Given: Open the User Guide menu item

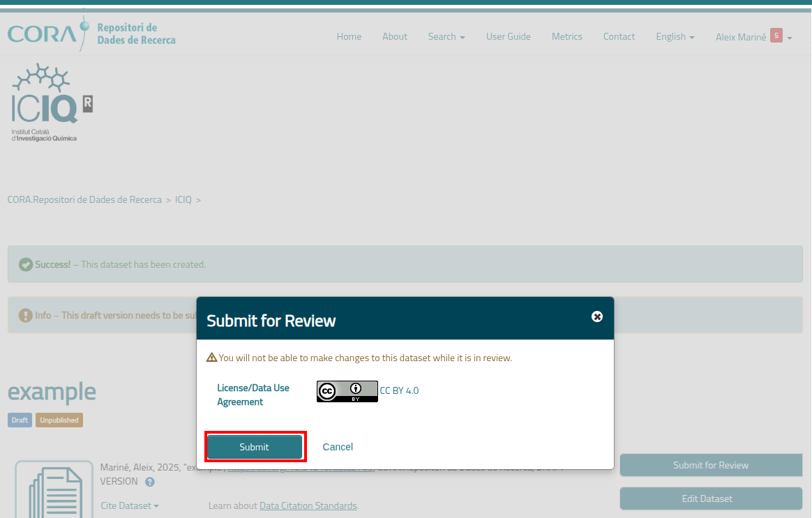Looking at the screenshot, I should 508,37.
